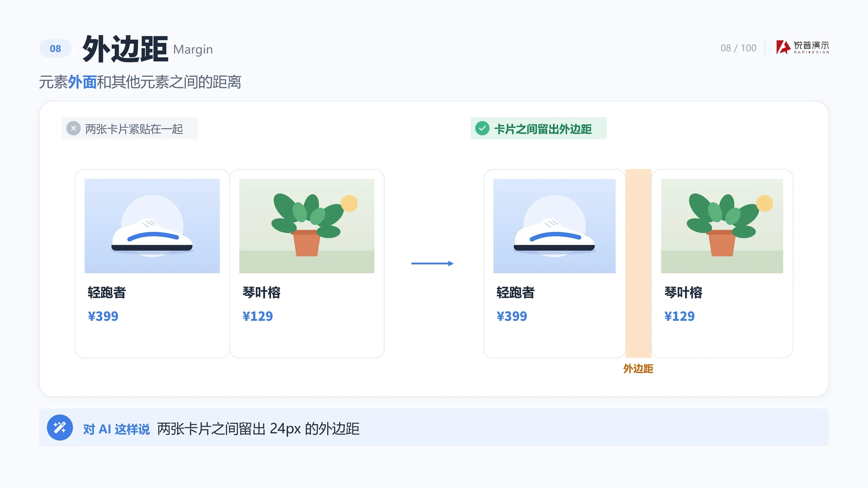Click the orange 外边距 label below bar
868x488 pixels.
638,369
